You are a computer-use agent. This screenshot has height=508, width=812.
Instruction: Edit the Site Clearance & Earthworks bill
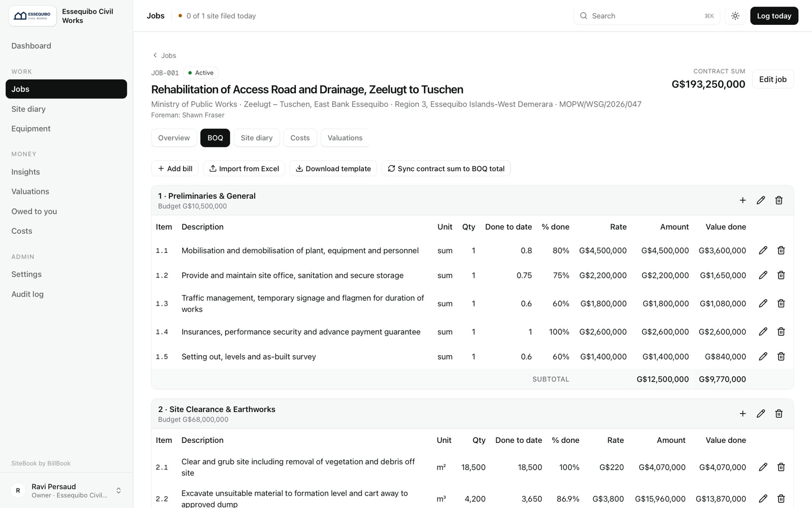coord(761,414)
